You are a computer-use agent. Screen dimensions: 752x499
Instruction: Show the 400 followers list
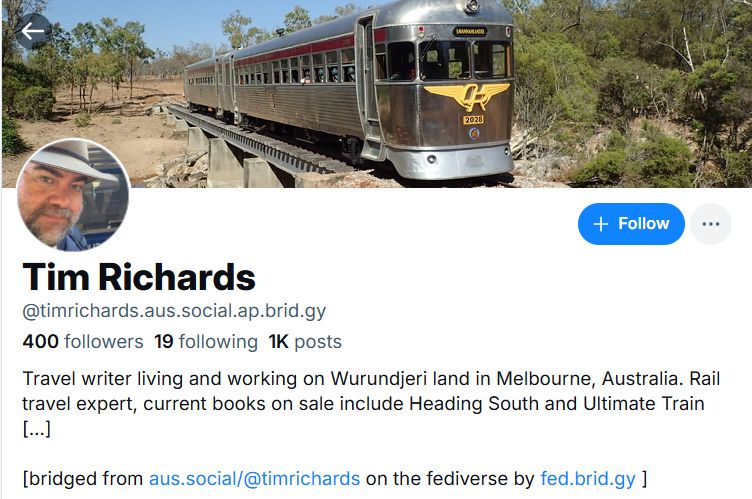point(82,342)
